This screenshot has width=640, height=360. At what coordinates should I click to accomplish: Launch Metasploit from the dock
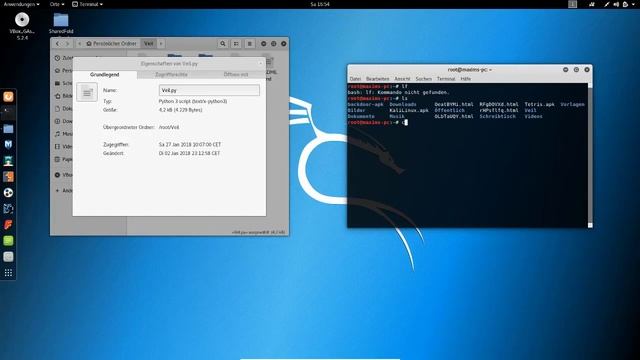tap(8, 145)
